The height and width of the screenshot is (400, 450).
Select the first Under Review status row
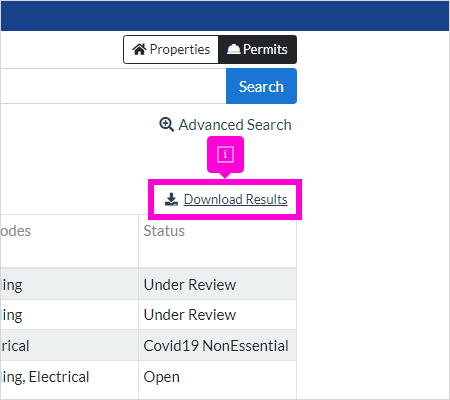(217, 284)
